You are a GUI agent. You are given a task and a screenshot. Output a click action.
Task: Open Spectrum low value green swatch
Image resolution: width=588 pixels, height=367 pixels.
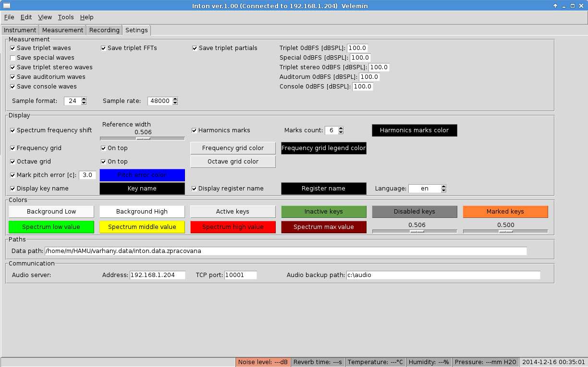point(51,227)
